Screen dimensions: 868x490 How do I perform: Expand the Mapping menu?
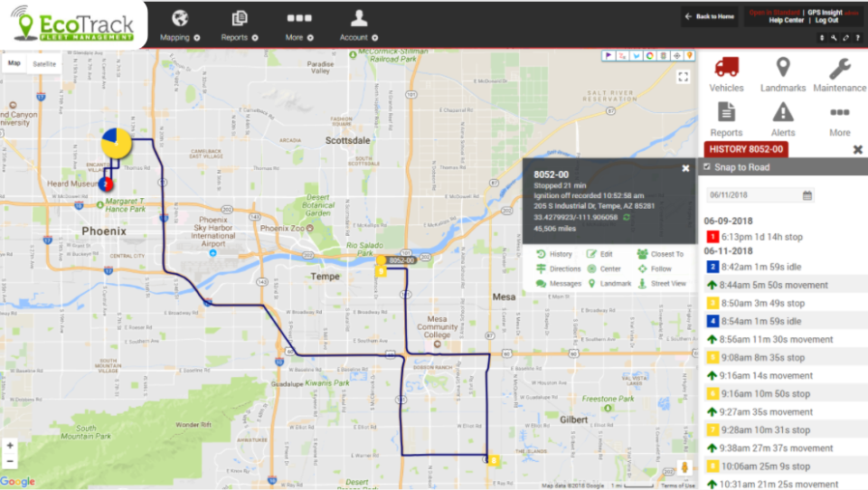pyautogui.click(x=180, y=26)
